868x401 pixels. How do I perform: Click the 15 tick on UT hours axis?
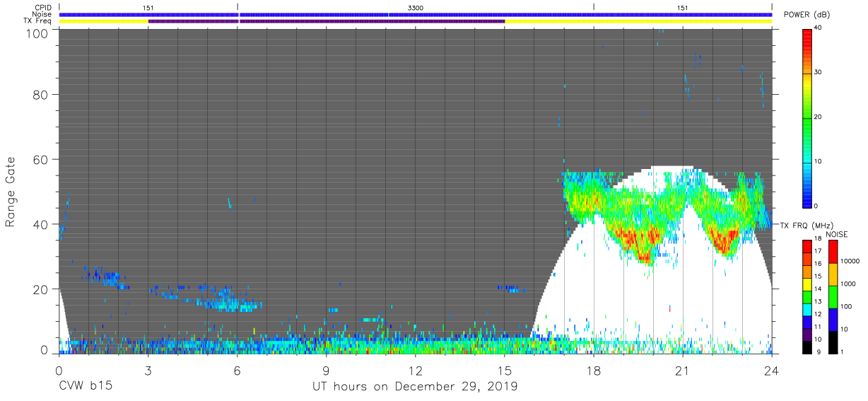[x=505, y=370]
